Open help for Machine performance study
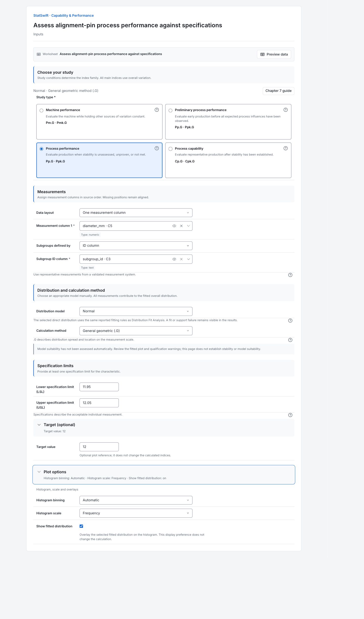 pyautogui.click(x=157, y=110)
